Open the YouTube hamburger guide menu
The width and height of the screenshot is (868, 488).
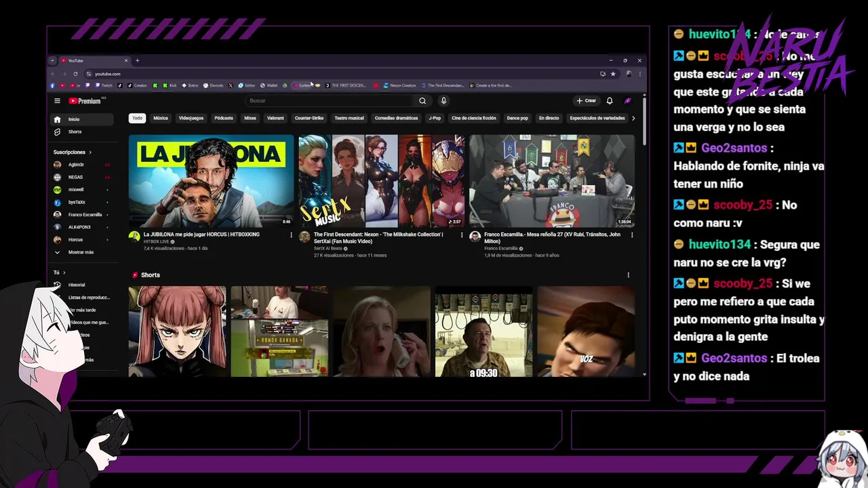point(57,101)
